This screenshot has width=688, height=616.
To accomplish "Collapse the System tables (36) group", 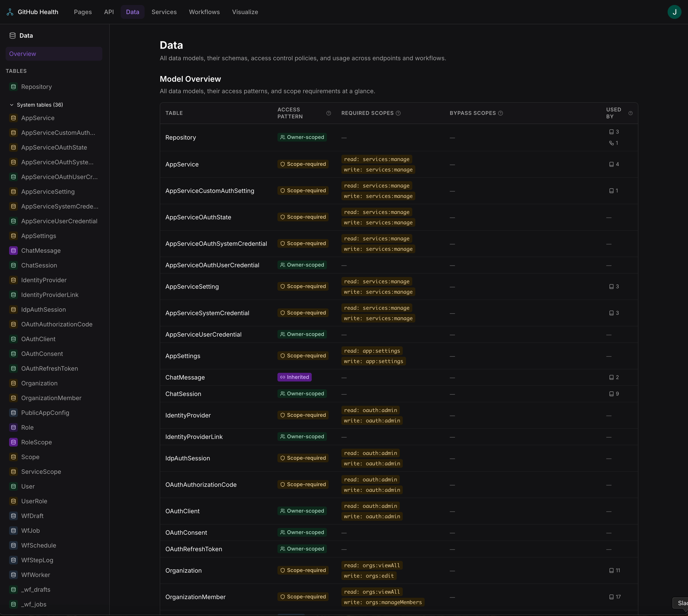I will (x=37, y=105).
